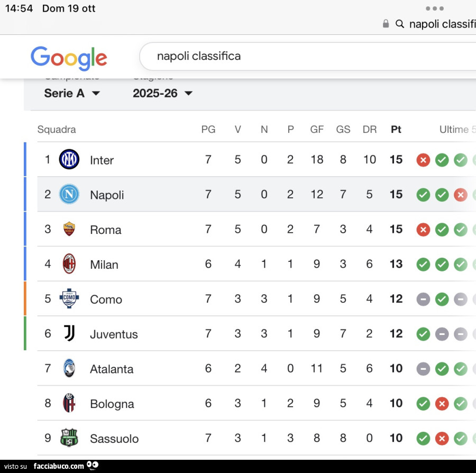Click the Bologna club badge
The image size is (476, 473).
[69, 403]
